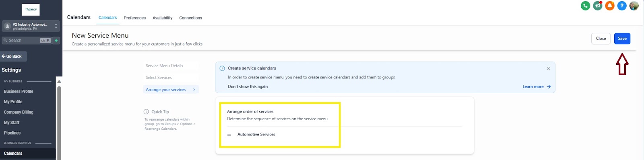Open the user profile avatar
Screen dimensions: 644x160
[x=634, y=6]
